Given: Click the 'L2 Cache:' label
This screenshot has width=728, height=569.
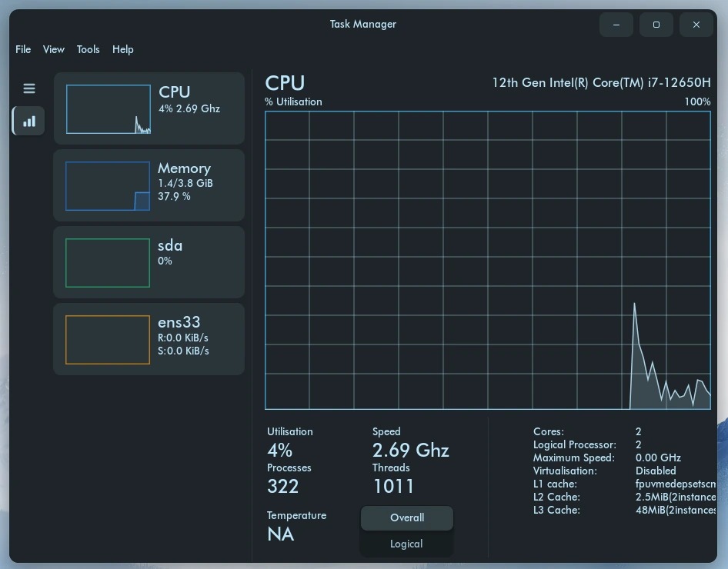Looking at the screenshot, I should 556,497.
